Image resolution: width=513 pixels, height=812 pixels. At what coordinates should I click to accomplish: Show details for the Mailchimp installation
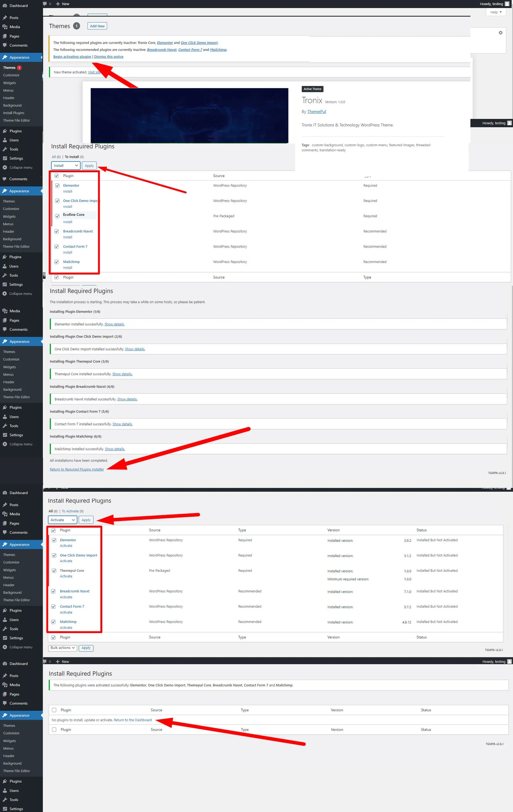click(115, 449)
